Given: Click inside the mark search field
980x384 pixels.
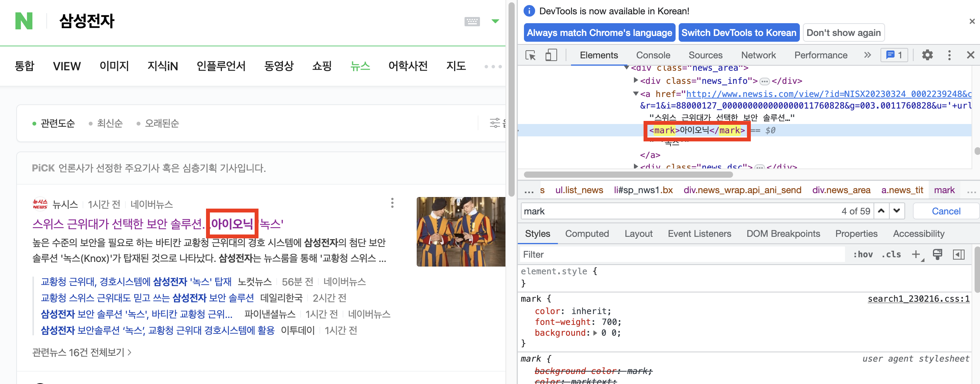Looking at the screenshot, I should 656,211.
